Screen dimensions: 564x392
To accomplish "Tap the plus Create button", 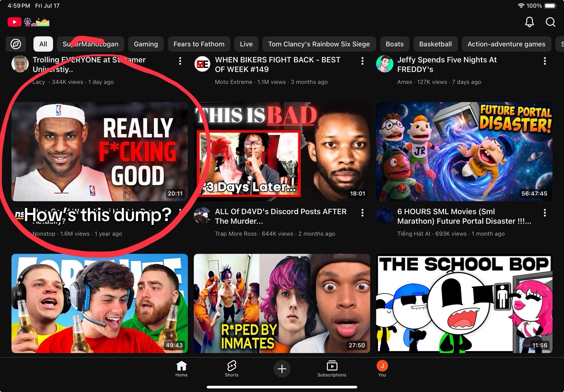I will point(282,369).
